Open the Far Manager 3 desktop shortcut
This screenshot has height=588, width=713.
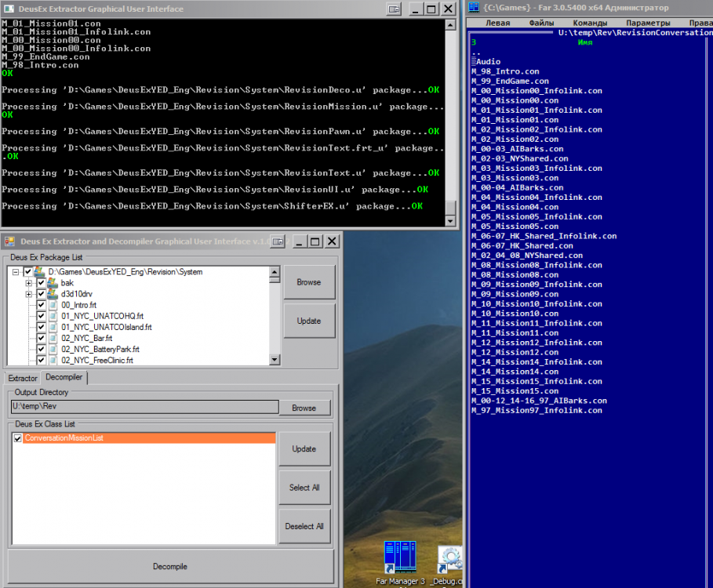(x=399, y=558)
